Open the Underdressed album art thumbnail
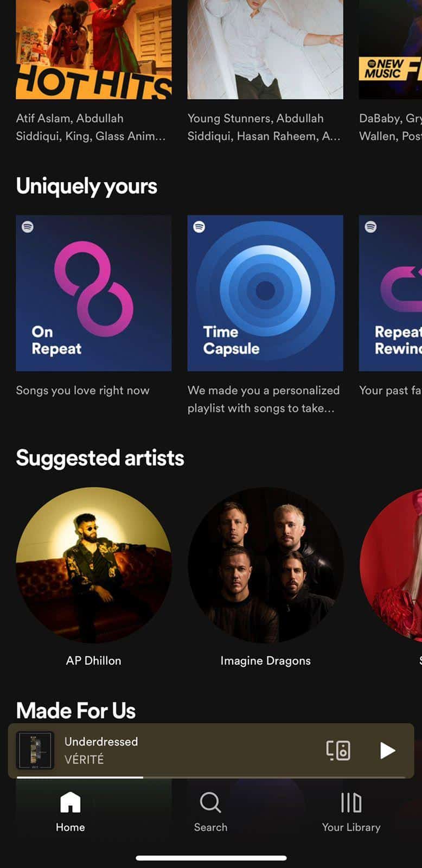Image resolution: width=422 pixels, height=868 pixels. point(35,750)
